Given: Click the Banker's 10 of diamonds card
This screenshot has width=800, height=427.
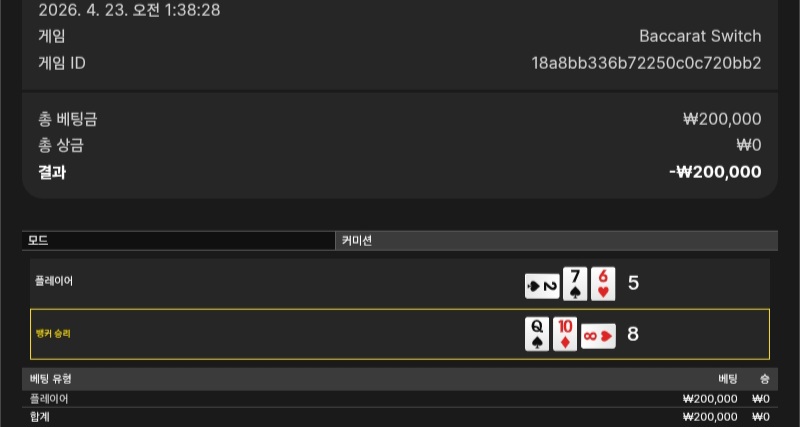Looking at the screenshot, I should [x=565, y=334].
